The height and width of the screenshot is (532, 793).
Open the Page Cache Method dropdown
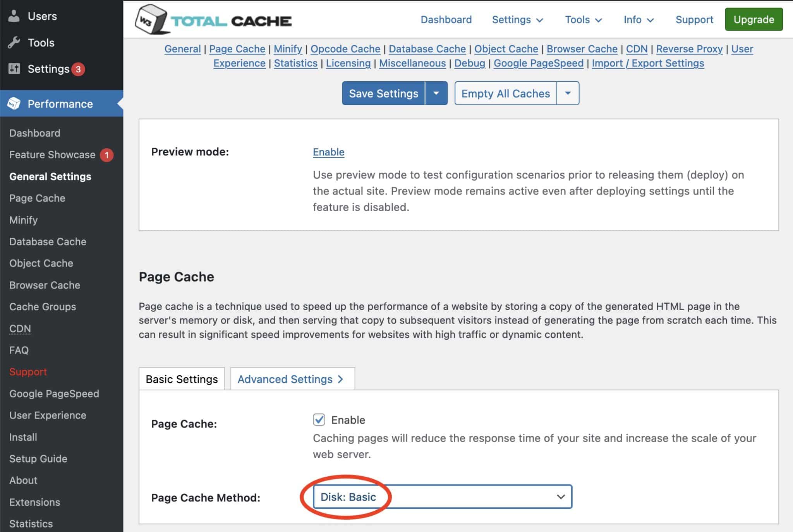443,497
